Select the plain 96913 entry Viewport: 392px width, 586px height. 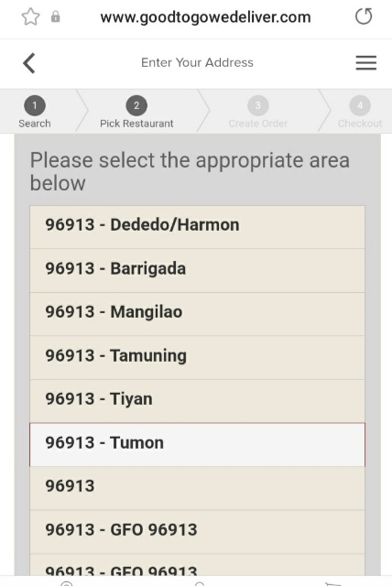197,488
